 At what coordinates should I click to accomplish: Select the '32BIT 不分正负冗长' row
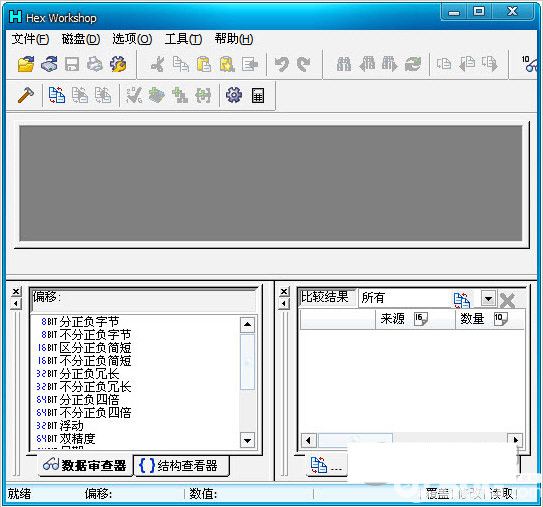tap(135, 386)
